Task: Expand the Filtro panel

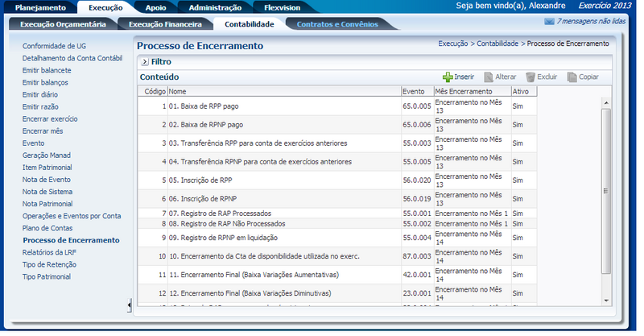Action: click(144, 61)
